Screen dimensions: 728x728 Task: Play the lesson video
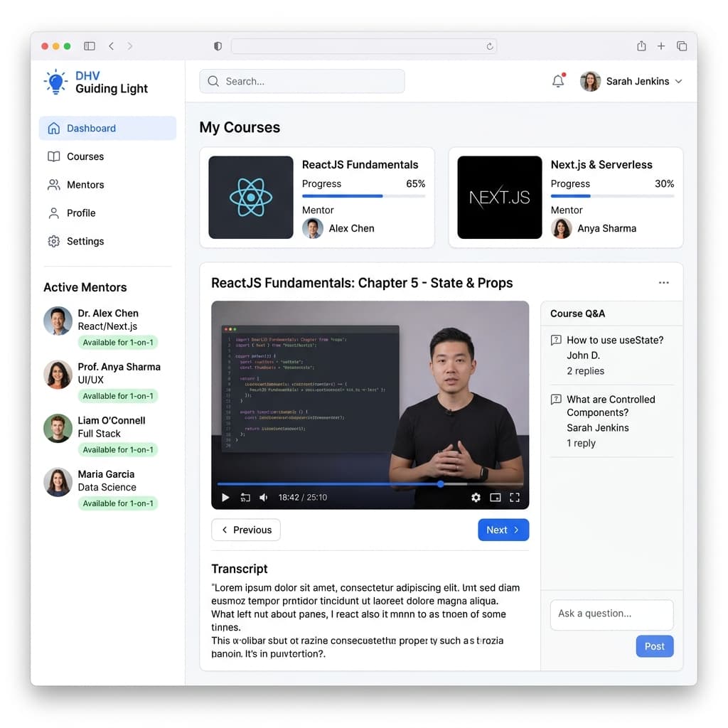[225, 497]
